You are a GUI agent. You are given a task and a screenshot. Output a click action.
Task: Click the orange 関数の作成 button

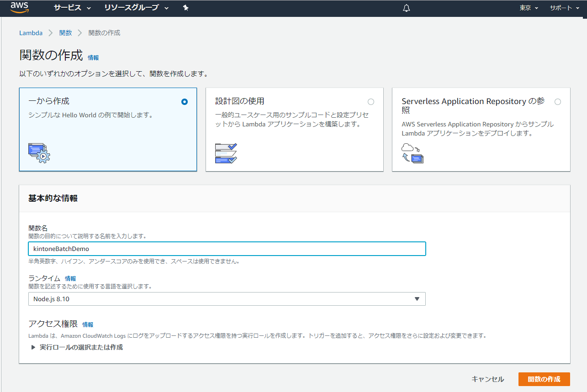point(544,379)
